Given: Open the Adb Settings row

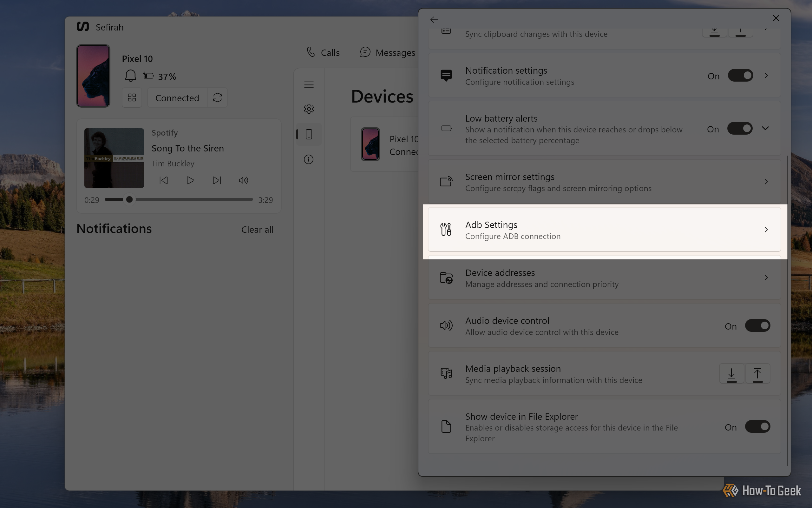Looking at the screenshot, I should tap(604, 230).
